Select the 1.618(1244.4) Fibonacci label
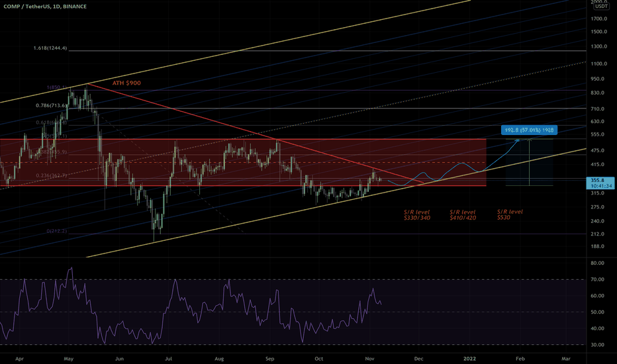The height and width of the screenshot is (364, 617). (x=50, y=48)
